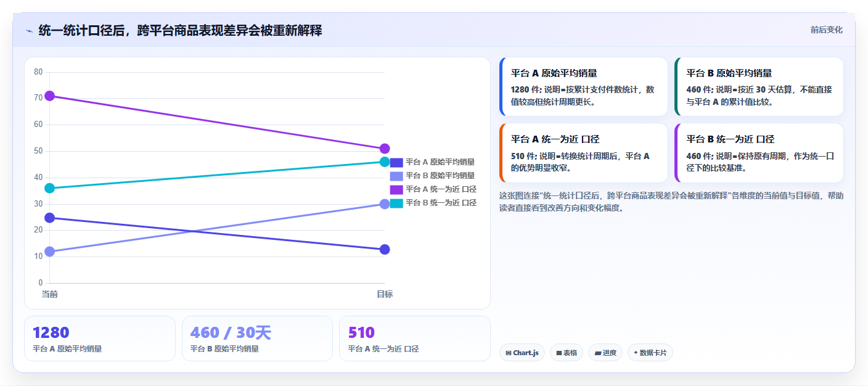Click the 1280 stat value
The width and height of the screenshot is (868, 386).
pyautogui.click(x=51, y=333)
